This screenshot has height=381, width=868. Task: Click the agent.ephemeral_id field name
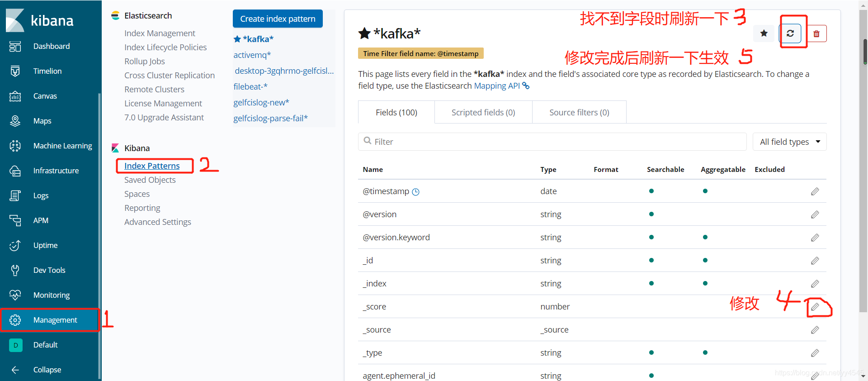coord(399,376)
